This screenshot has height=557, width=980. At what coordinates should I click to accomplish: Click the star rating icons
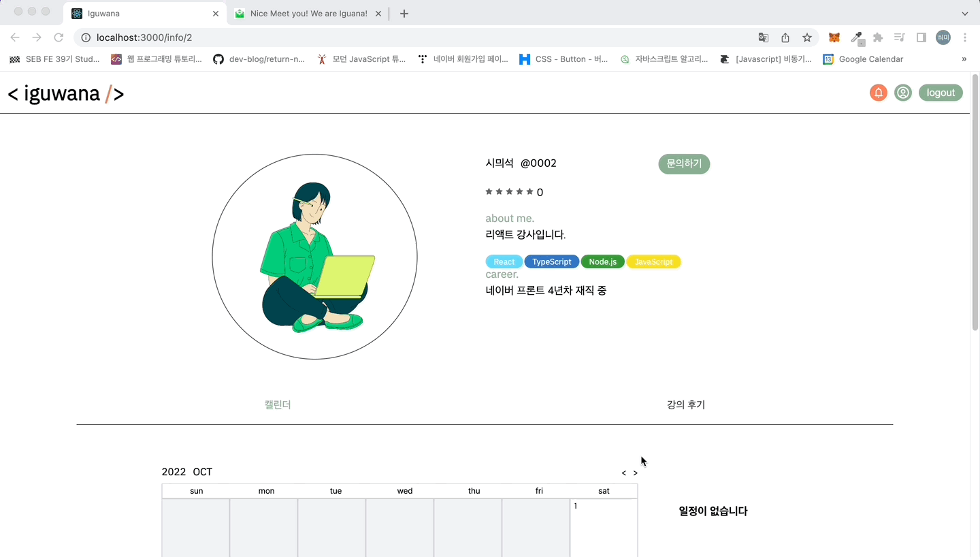509,192
